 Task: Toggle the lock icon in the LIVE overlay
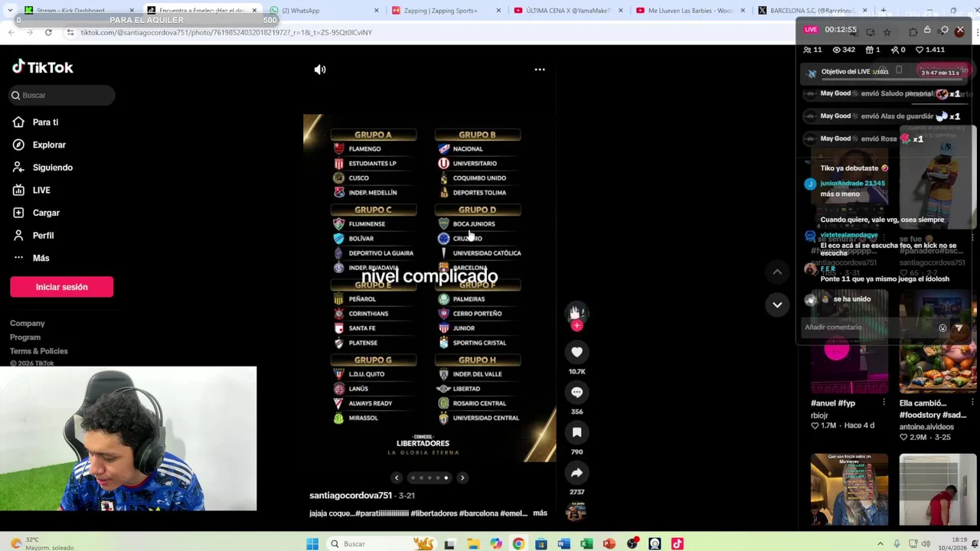point(927,30)
